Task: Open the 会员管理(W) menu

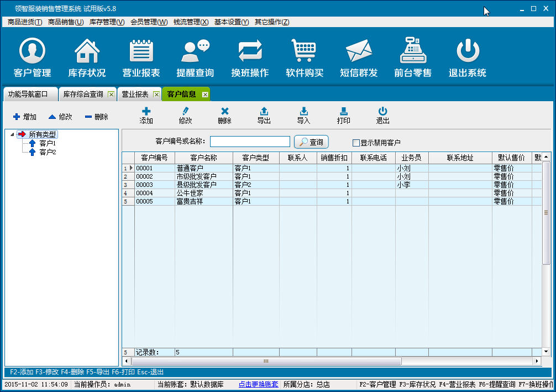Action: tap(149, 22)
